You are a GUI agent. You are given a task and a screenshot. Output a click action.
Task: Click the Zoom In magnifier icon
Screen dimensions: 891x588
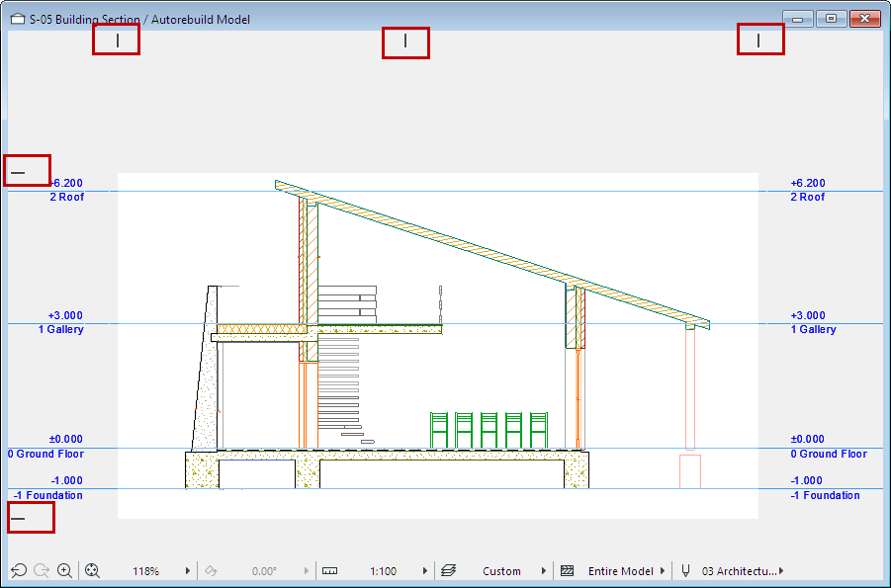point(65,570)
